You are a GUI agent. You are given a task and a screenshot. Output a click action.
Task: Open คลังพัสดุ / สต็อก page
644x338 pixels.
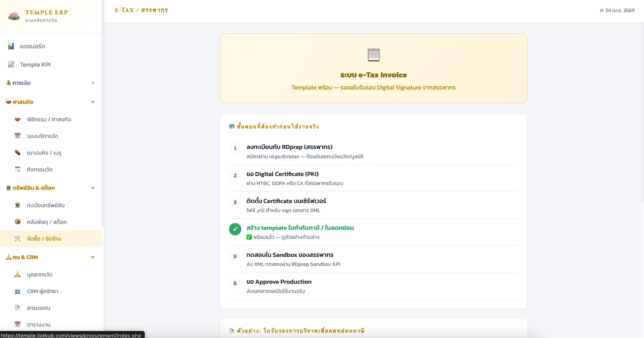(51, 222)
